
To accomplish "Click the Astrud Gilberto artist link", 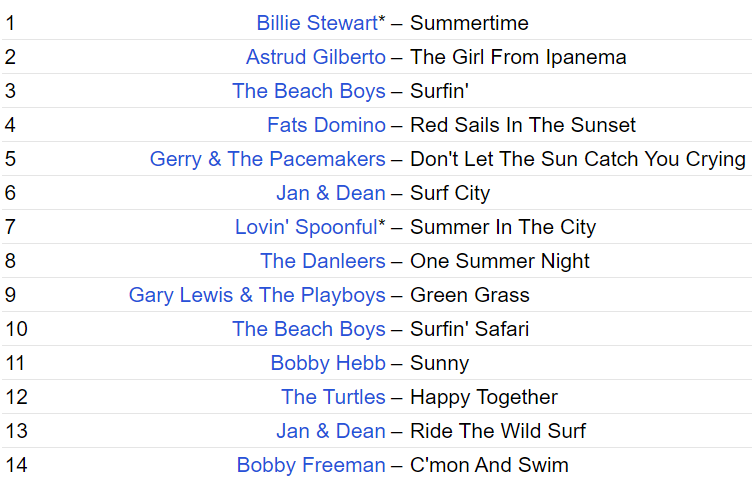I will point(315,57).
